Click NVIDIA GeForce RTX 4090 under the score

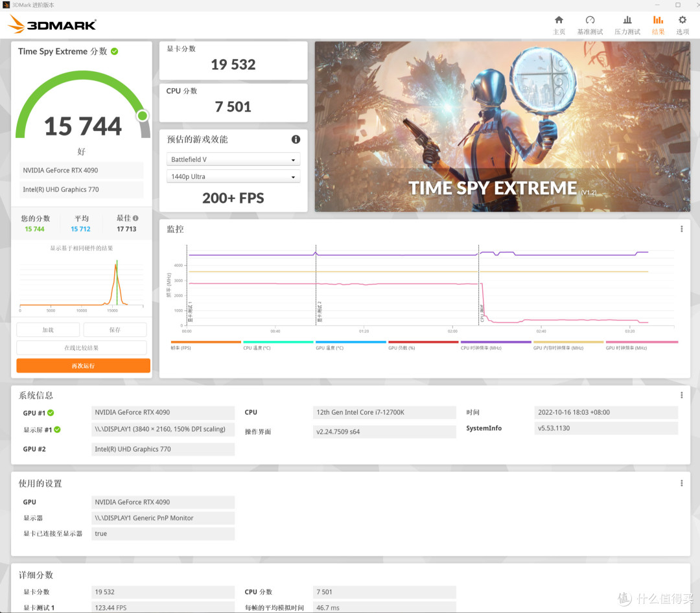[81, 170]
